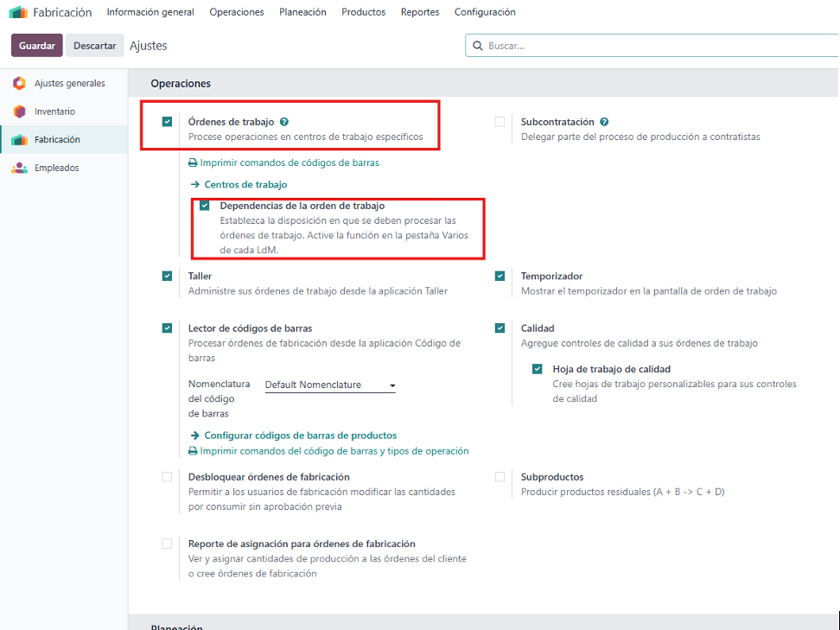The height and width of the screenshot is (630, 840).
Task: Disable the Temporizador checkbox
Action: click(500, 276)
